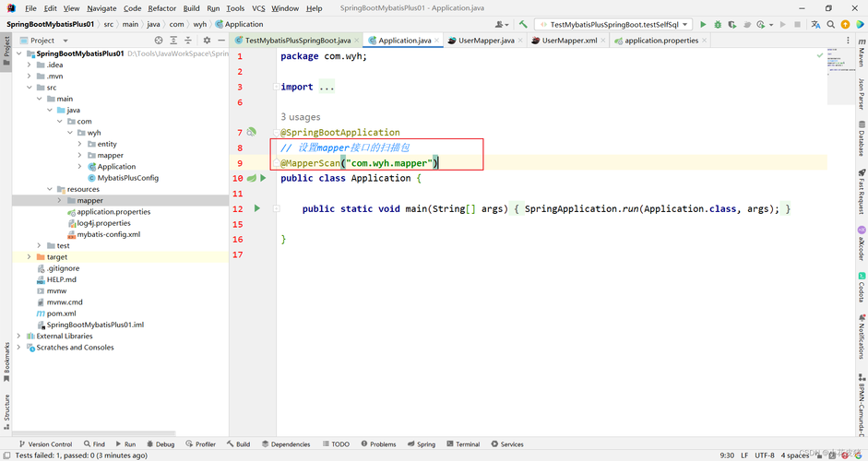Open Search Everywhere magnifier icon

click(x=830, y=25)
